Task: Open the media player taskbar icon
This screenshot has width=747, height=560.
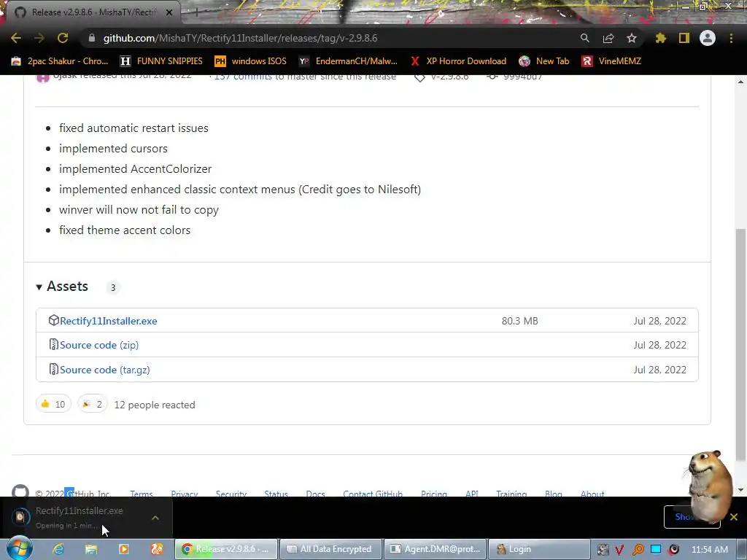Action: coord(124,549)
